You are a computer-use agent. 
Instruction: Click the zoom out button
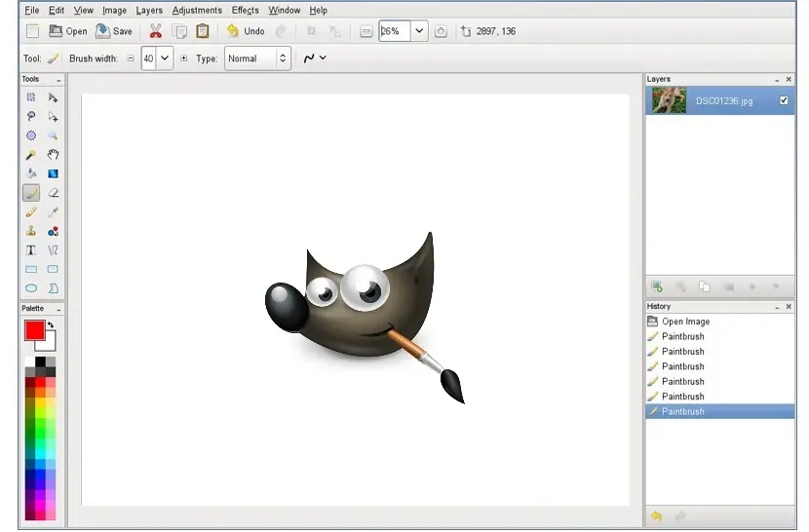click(366, 31)
